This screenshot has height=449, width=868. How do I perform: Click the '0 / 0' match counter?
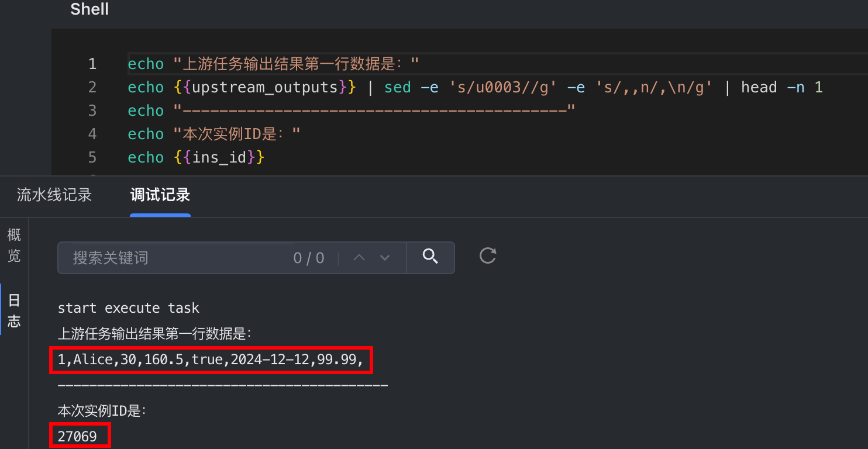pyautogui.click(x=309, y=258)
